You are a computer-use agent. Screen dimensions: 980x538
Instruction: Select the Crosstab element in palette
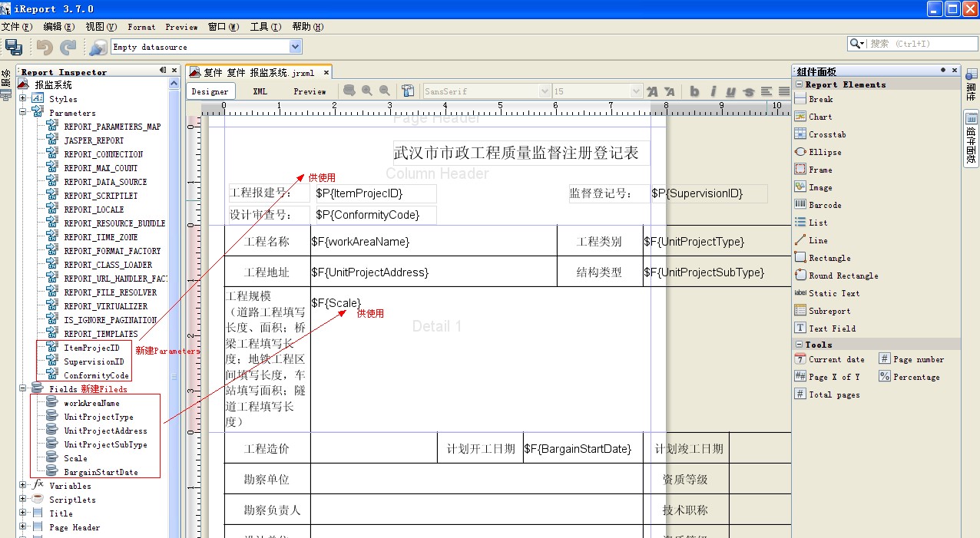tap(820, 134)
